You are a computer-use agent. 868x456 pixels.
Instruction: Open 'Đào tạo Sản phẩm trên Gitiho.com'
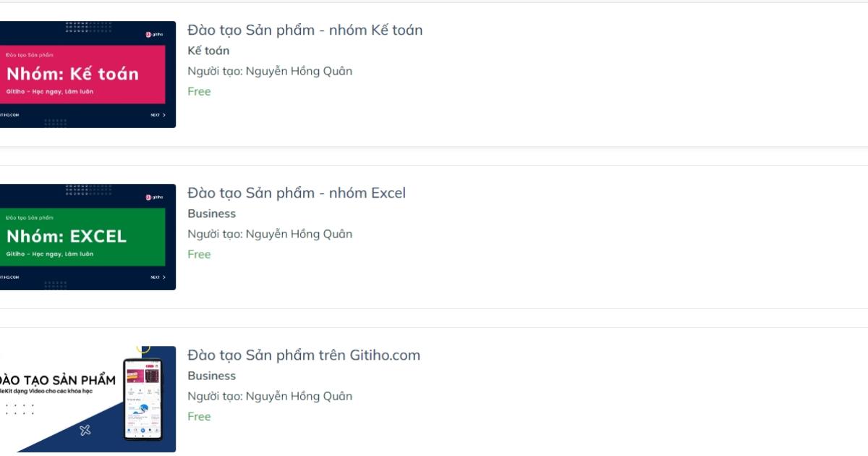click(x=304, y=355)
